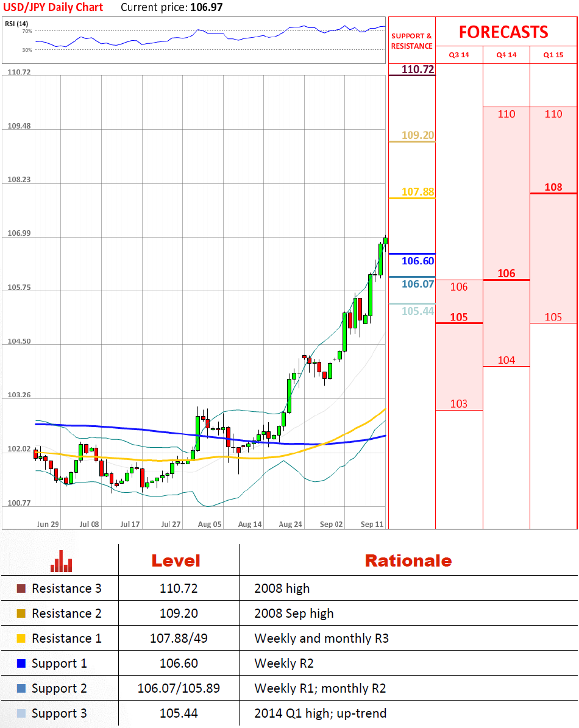Select the Q3 14 forecast column header
This screenshot has width=579, height=728.
459,55
